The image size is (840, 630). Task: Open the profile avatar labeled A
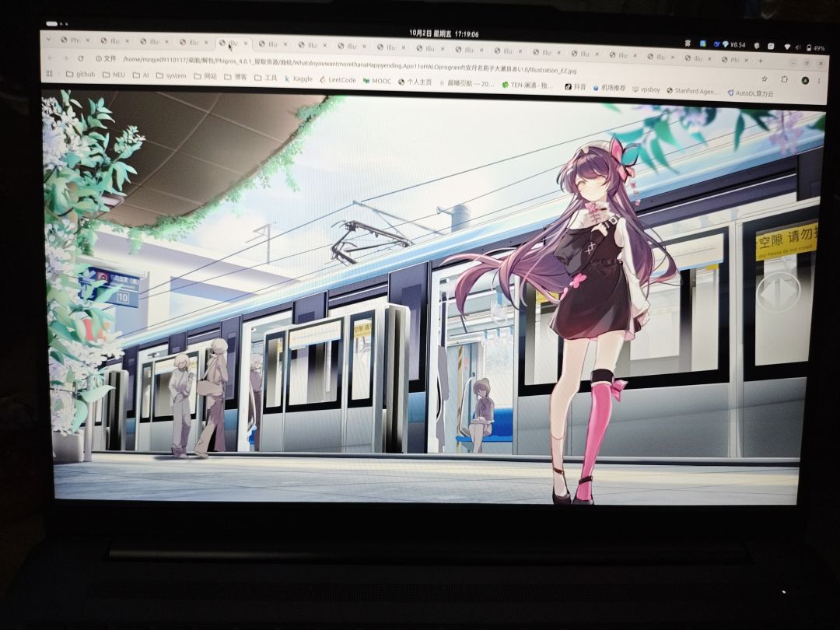click(x=805, y=80)
